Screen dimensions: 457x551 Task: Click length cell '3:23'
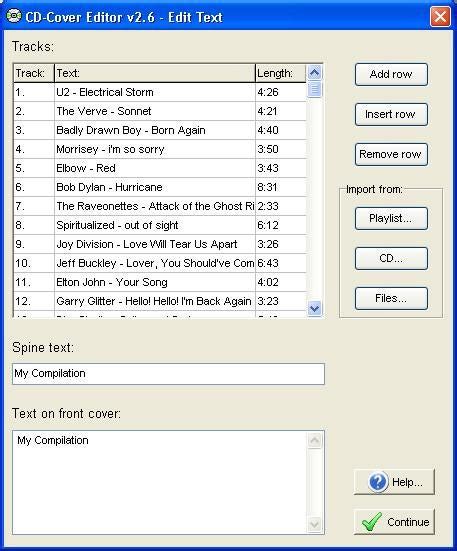tap(281, 301)
